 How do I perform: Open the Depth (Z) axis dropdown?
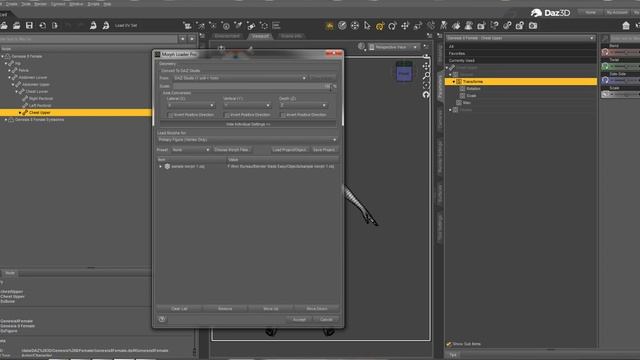click(x=303, y=105)
